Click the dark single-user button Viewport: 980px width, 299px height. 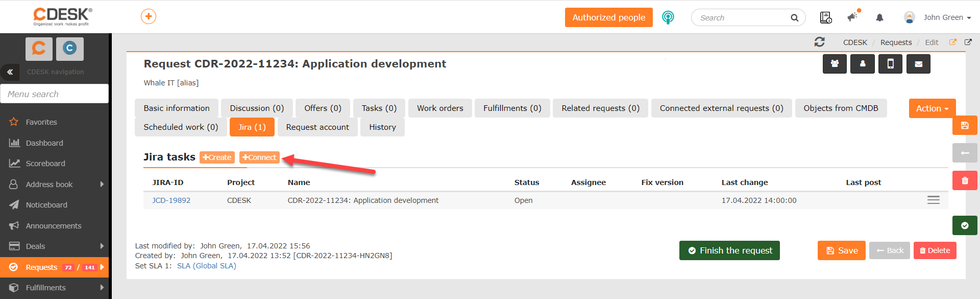[x=863, y=64]
